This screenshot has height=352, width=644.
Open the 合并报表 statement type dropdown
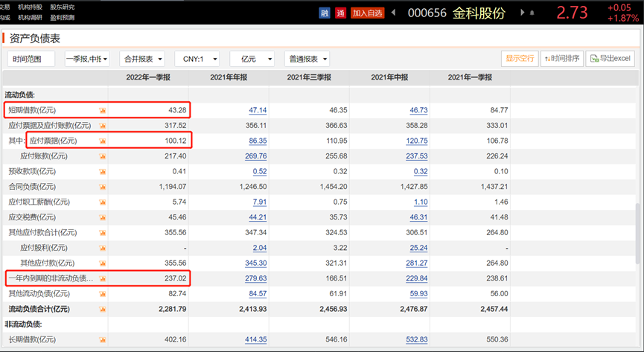click(142, 59)
